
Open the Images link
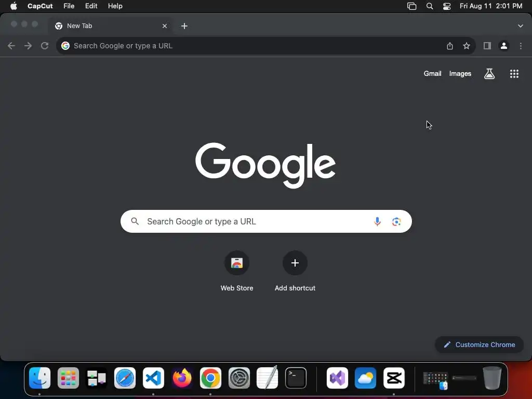460,74
